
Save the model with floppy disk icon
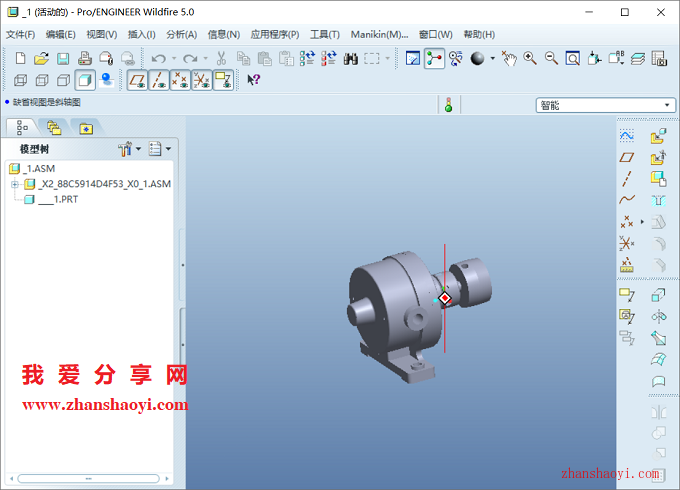click(x=63, y=58)
